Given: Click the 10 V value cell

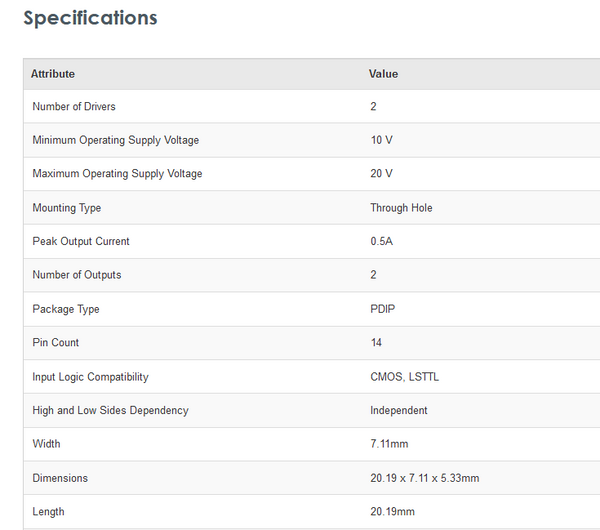Looking at the screenshot, I should (x=381, y=140).
